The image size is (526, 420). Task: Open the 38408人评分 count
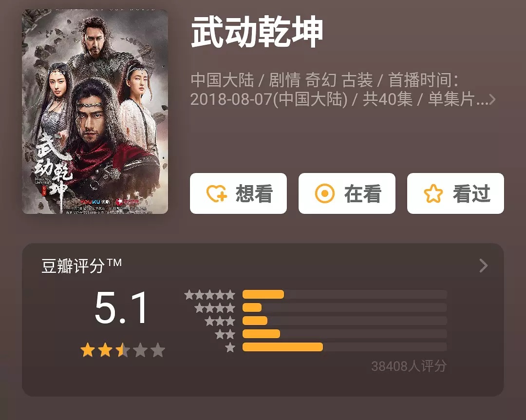(409, 366)
